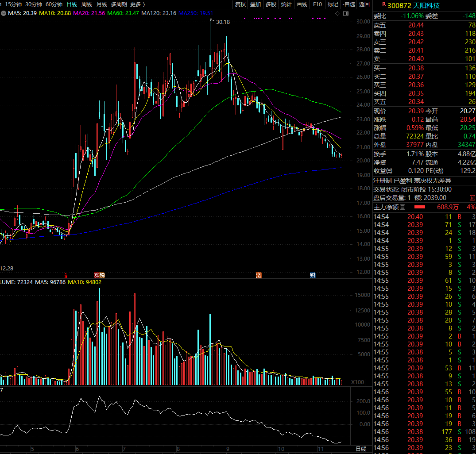Toggle the side panel layout icon
The image size is (476, 454).
346,13
